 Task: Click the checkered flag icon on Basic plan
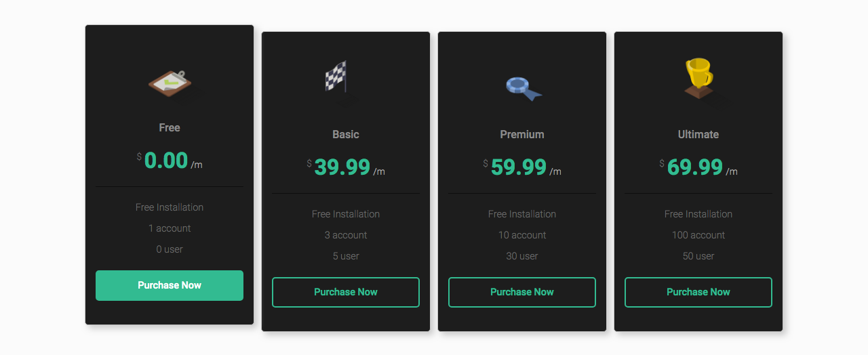[x=336, y=77]
